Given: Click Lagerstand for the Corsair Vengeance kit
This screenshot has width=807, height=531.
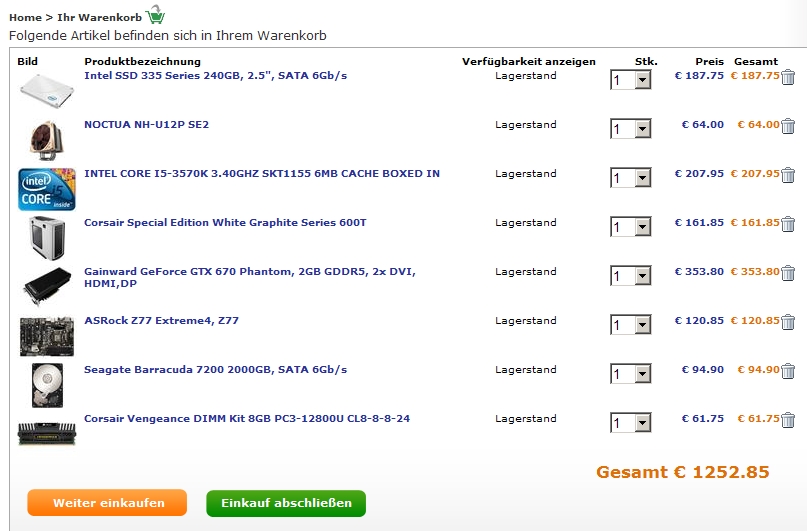Looking at the screenshot, I should point(525,418).
